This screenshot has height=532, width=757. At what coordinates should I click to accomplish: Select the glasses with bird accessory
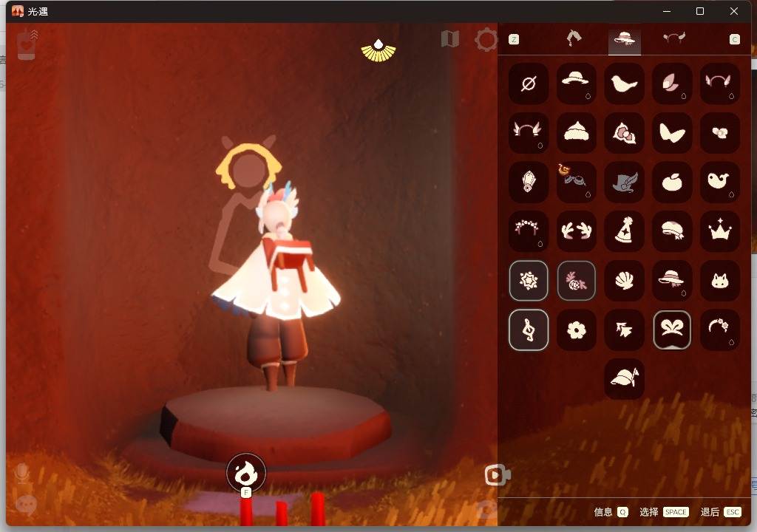pos(576,182)
